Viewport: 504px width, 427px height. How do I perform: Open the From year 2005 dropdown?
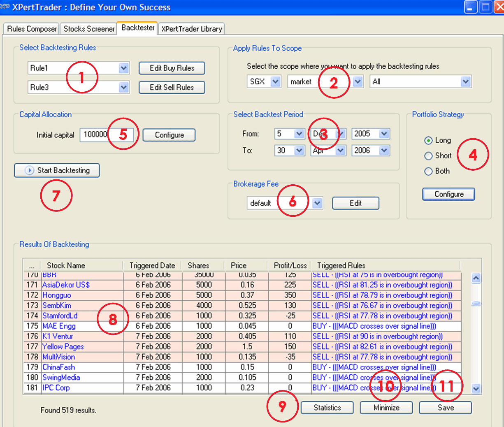(384, 134)
